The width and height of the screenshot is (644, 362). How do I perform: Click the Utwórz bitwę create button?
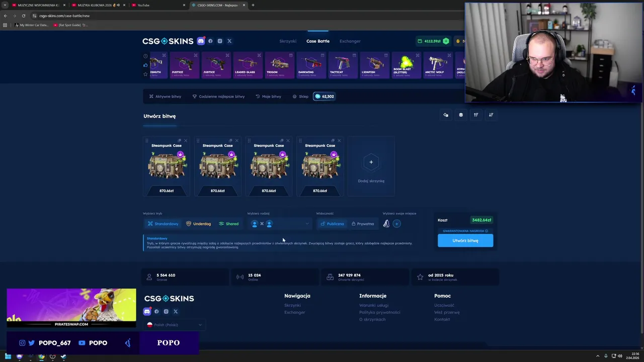(x=465, y=241)
